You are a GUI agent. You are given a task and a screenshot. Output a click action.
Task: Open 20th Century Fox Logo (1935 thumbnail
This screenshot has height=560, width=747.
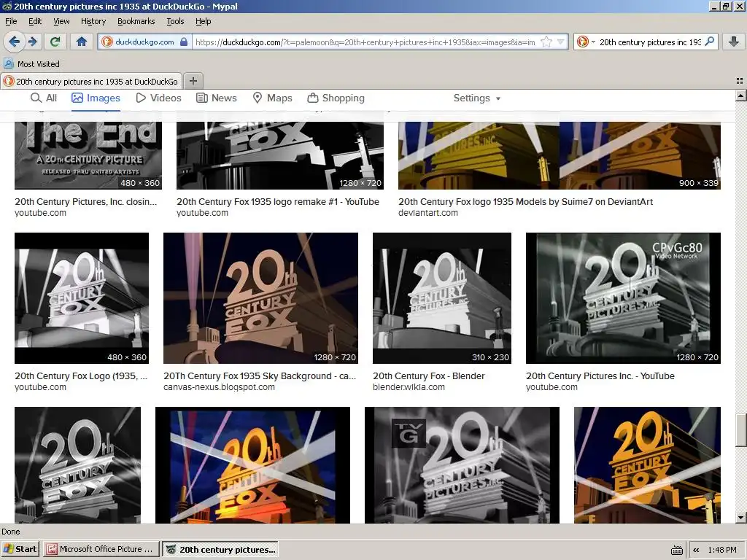point(82,298)
